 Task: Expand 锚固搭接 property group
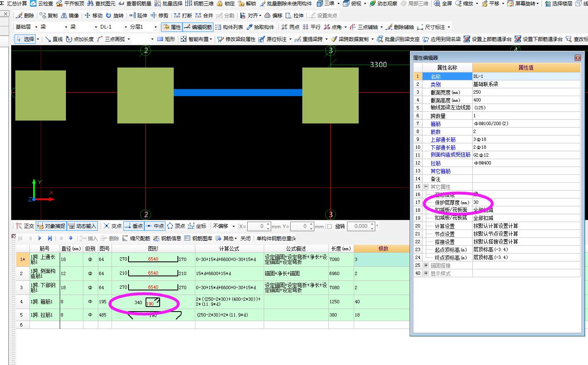click(426, 266)
